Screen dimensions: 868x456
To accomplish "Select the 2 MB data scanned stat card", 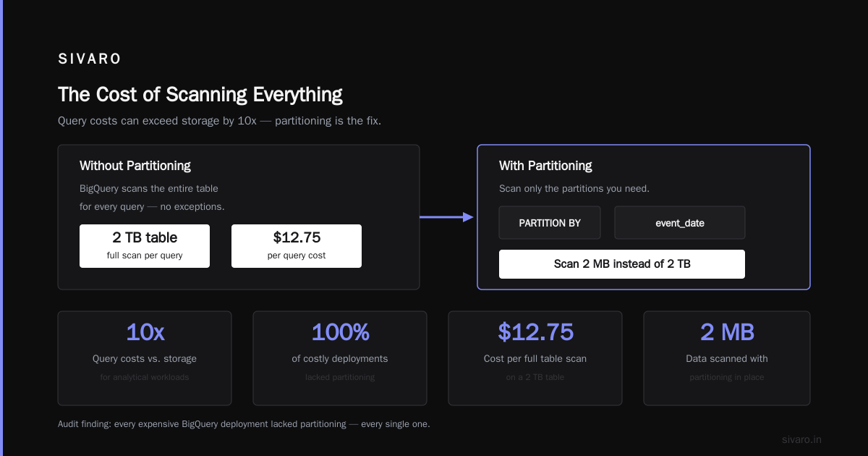I will [727, 358].
